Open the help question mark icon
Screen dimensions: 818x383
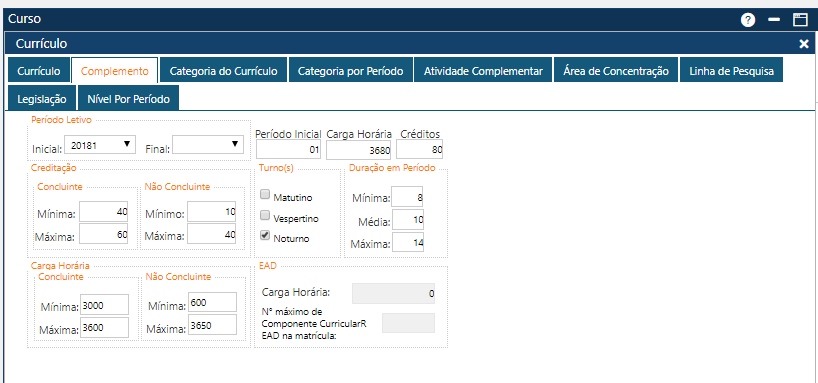748,20
